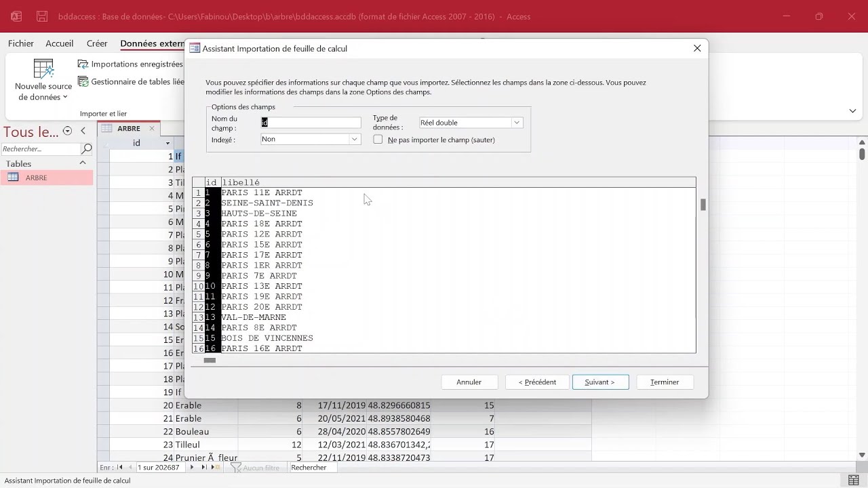The image size is (868, 488).
Task: Open the Accueil ribbon tab
Action: 60,43
